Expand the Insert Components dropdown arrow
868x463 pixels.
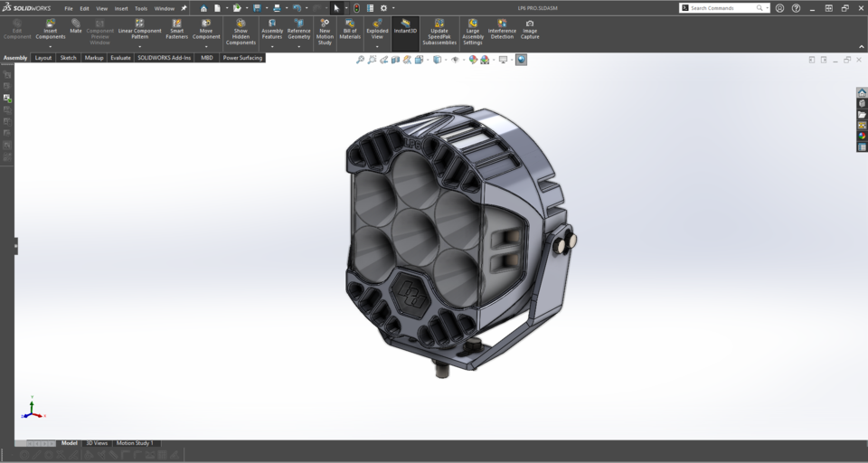[51, 46]
